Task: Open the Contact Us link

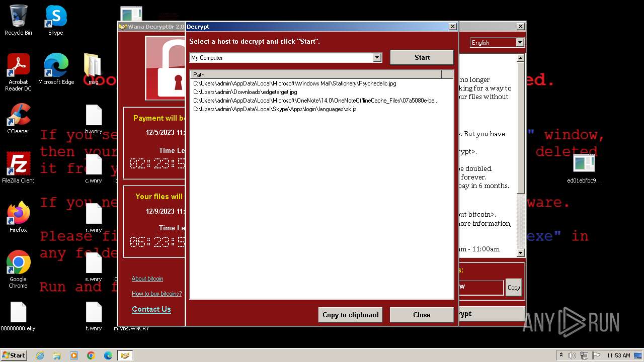Action: (151, 309)
